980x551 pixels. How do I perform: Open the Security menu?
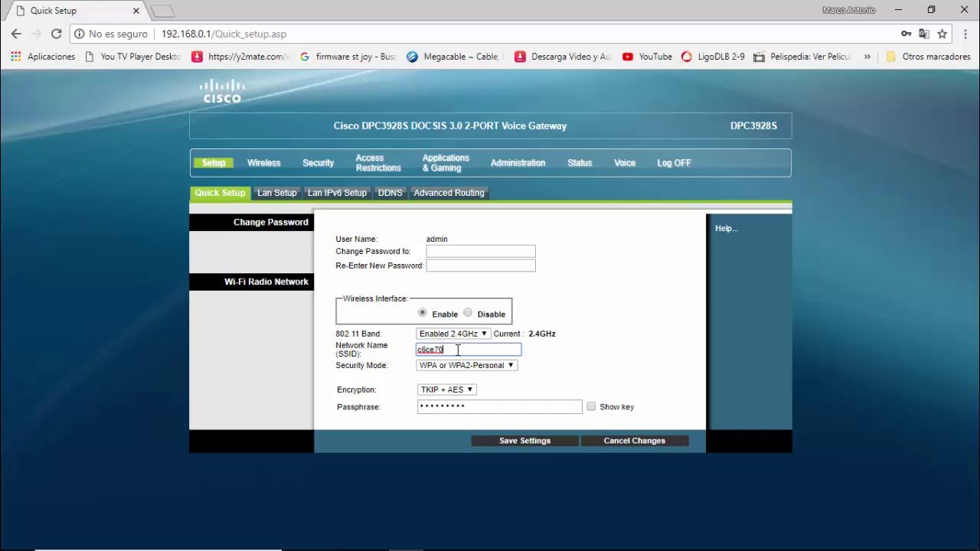[x=318, y=163]
